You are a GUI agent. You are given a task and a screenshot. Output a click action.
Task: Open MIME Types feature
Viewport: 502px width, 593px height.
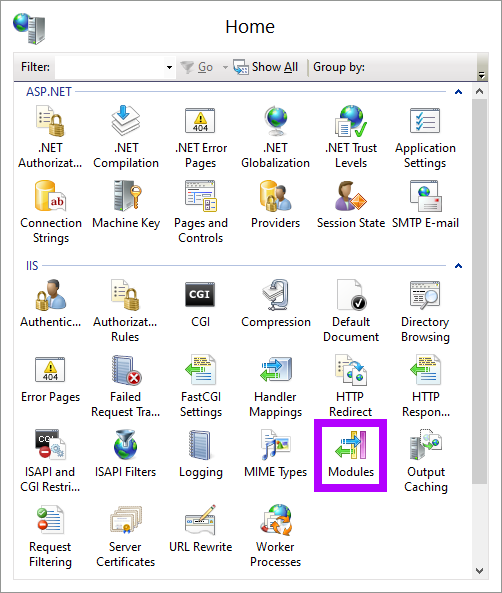click(275, 454)
